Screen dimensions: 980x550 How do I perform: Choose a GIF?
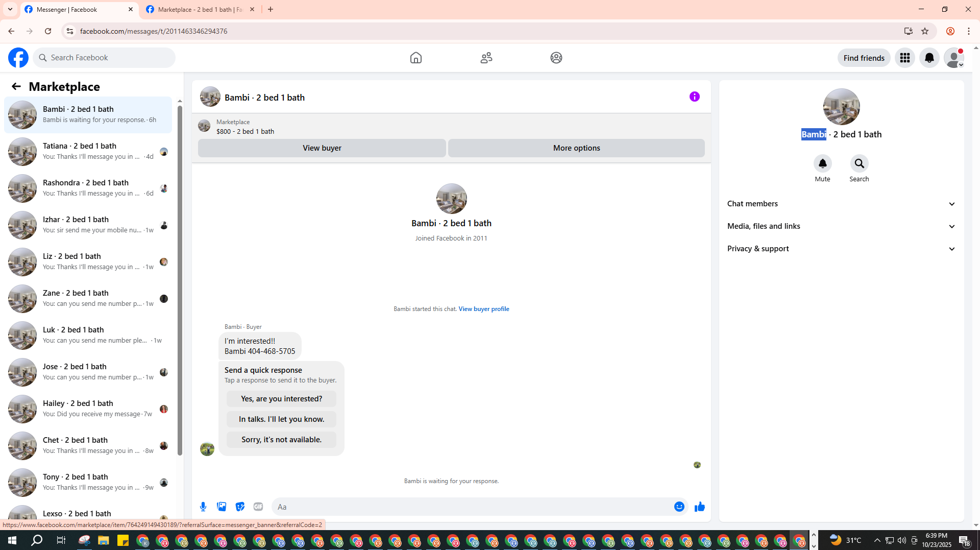[258, 507]
